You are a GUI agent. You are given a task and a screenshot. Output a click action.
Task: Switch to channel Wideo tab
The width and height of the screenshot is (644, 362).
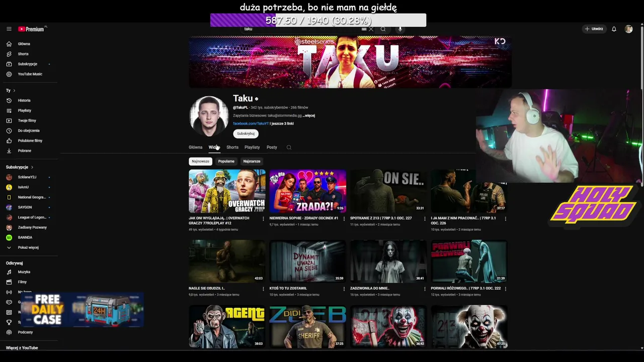[214, 147]
